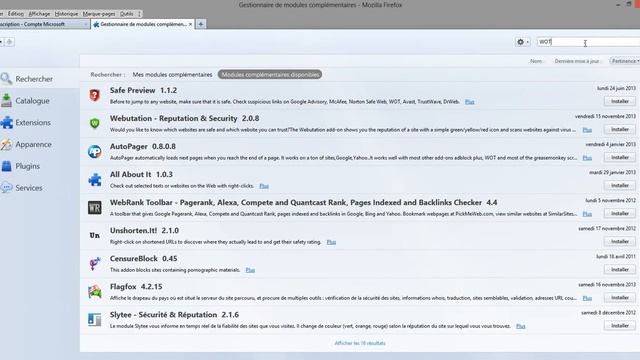640x360 pixels.
Task: Install the AutoPager add-on
Action: point(619,157)
